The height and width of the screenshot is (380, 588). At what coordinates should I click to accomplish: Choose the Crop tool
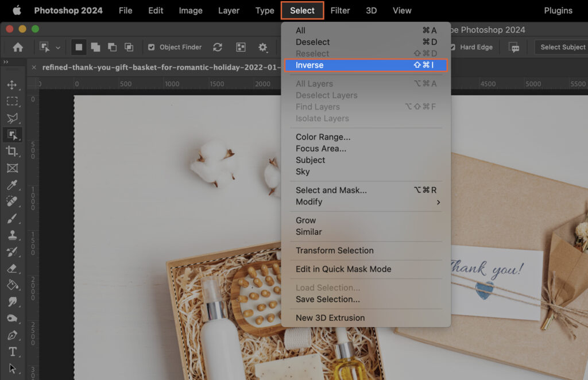13,151
